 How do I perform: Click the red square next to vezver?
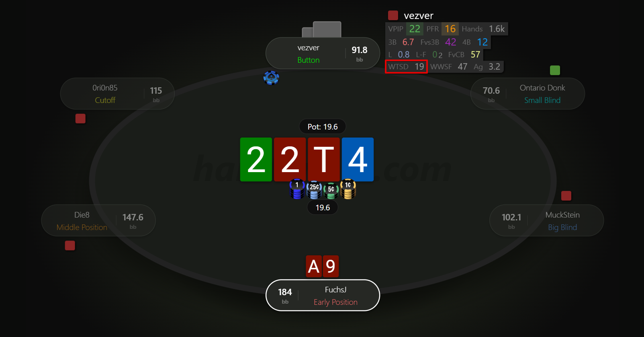tap(393, 16)
